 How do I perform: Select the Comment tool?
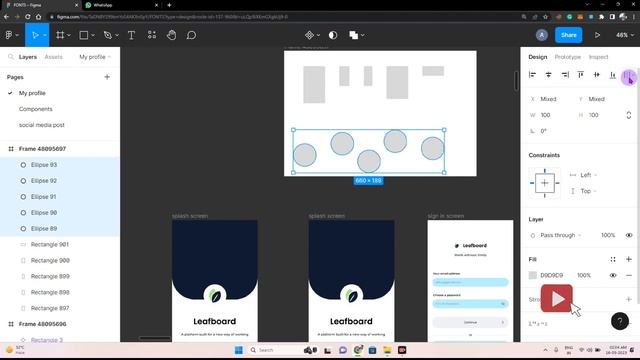[191, 35]
